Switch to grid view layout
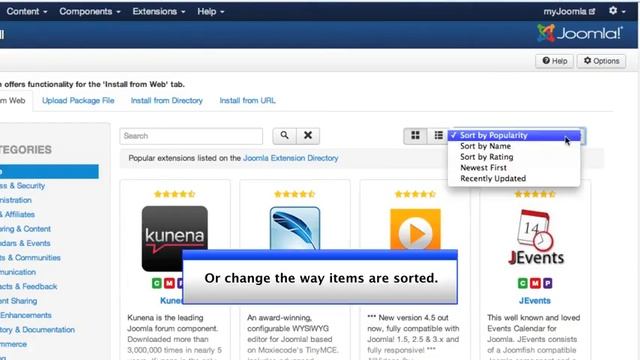The image size is (640, 360). 415,136
